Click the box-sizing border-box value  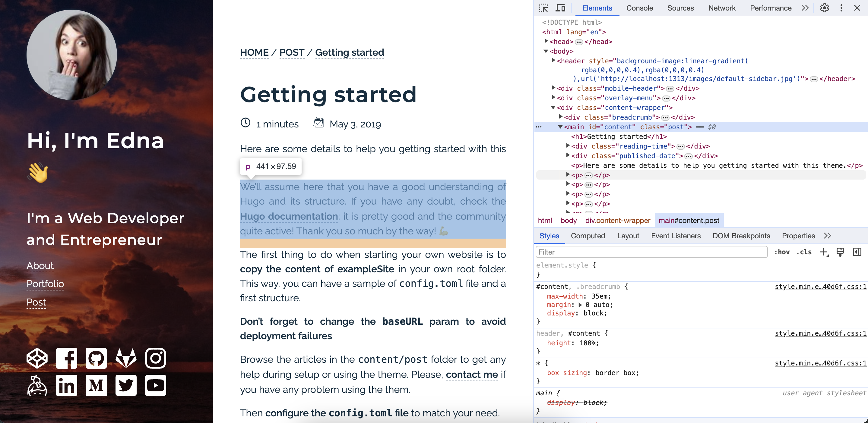(615, 373)
